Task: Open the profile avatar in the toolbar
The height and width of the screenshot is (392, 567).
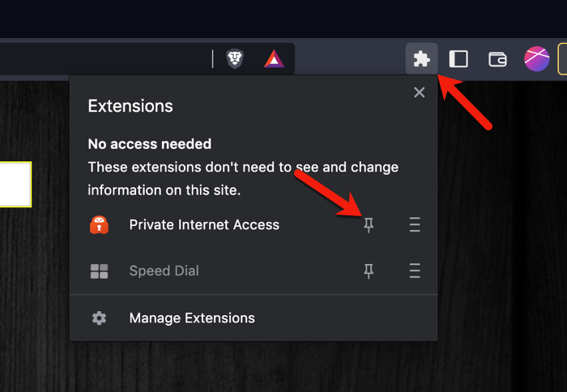Action: tap(536, 59)
